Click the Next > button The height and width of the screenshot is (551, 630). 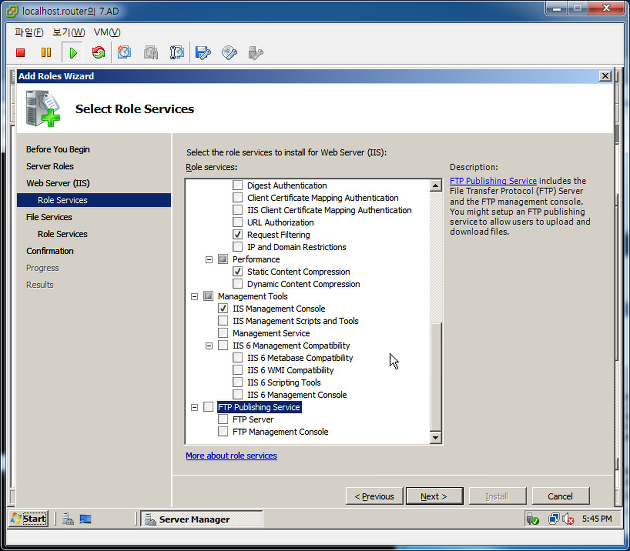point(434,496)
